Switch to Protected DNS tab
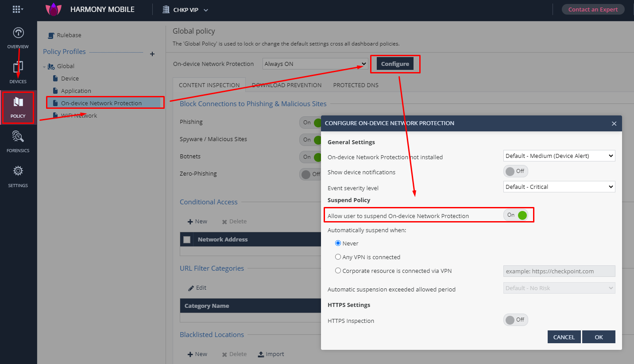634x364 pixels. click(x=356, y=85)
